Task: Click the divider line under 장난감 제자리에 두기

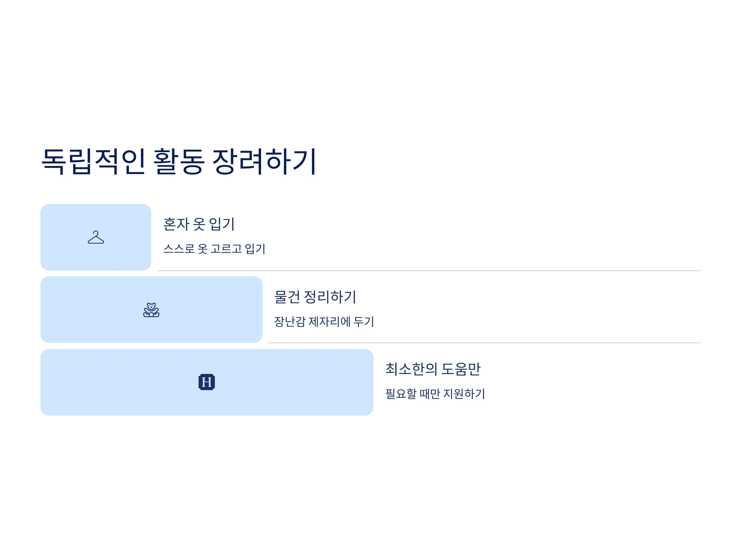Action: 485,343
